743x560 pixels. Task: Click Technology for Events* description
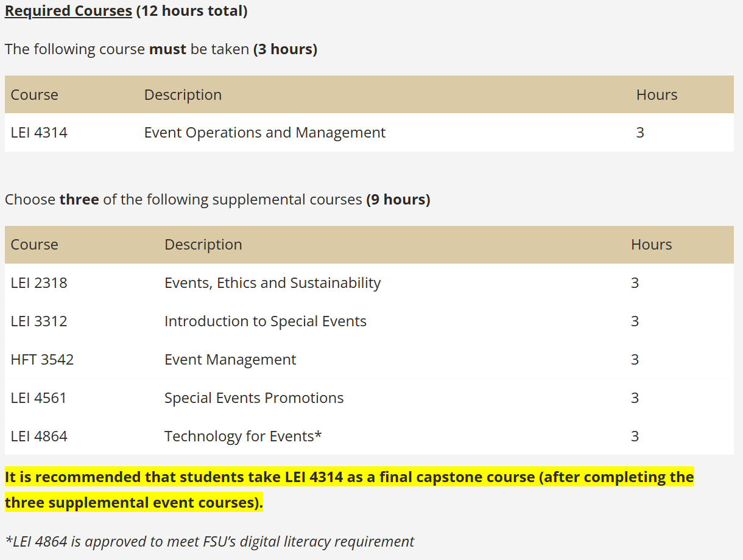coord(242,436)
